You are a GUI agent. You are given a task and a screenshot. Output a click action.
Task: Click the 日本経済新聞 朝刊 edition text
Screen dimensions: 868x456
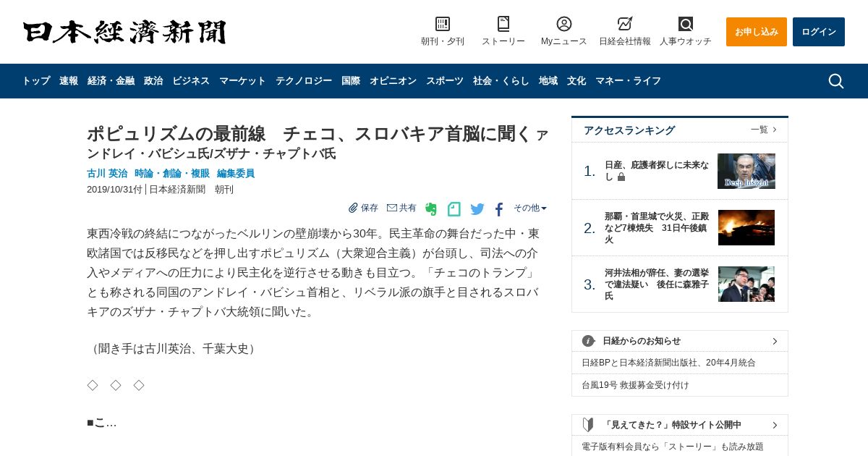pos(191,190)
